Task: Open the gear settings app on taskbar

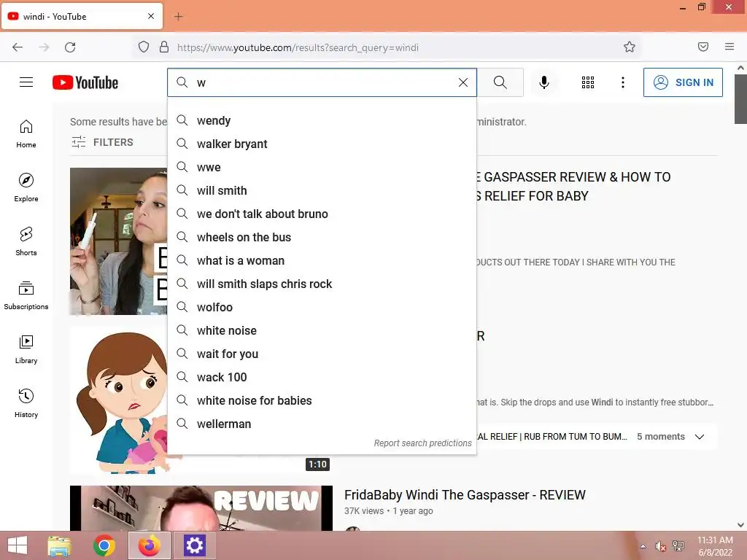Action: pos(194,545)
